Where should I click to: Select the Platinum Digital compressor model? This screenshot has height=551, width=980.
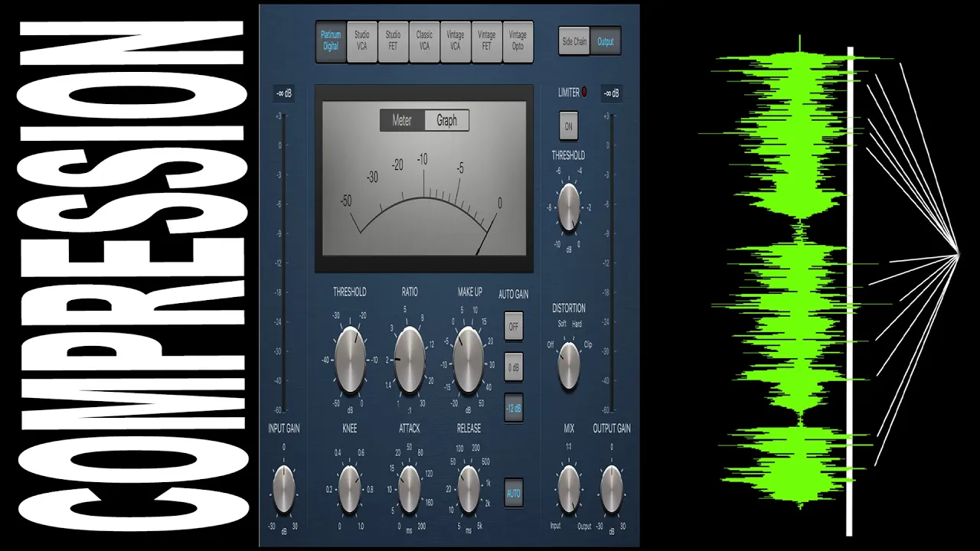pyautogui.click(x=331, y=41)
